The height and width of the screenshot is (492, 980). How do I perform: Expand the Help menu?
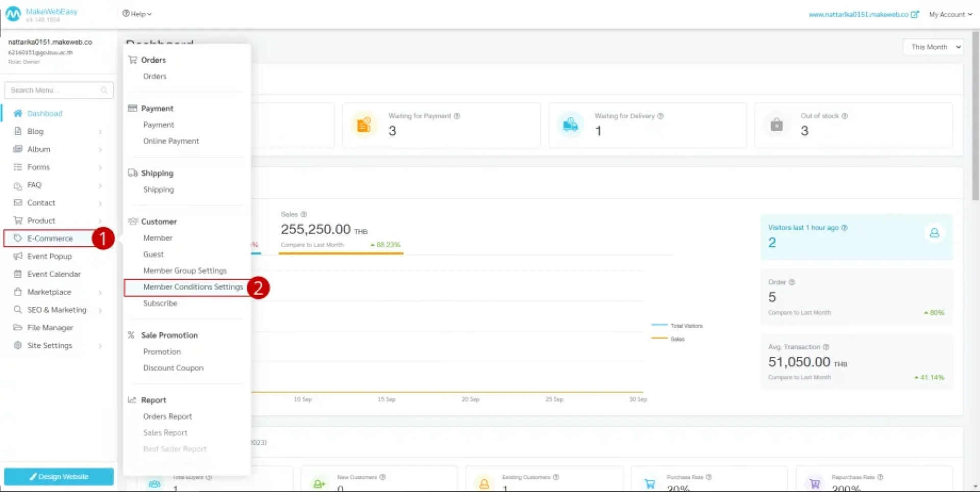[x=137, y=14]
